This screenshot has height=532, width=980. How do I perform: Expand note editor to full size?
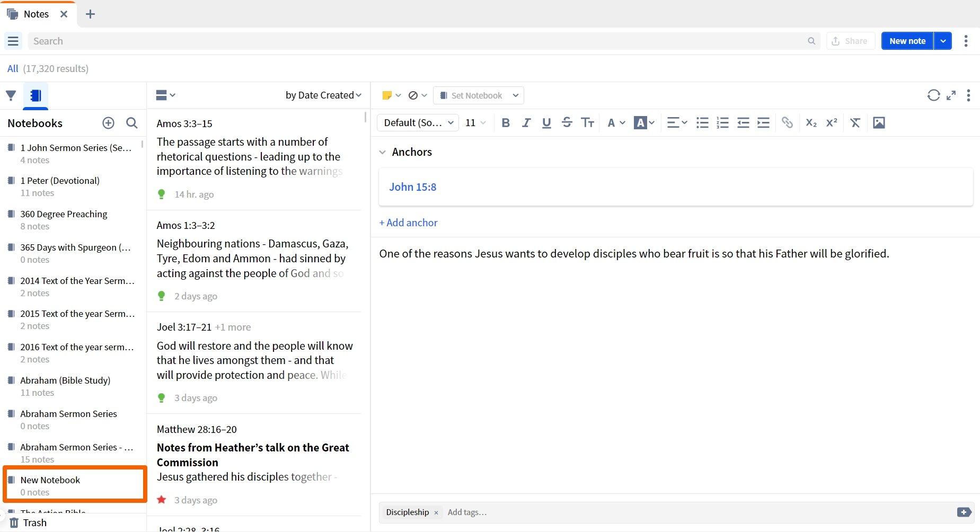pyautogui.click(x=951, y=95)
